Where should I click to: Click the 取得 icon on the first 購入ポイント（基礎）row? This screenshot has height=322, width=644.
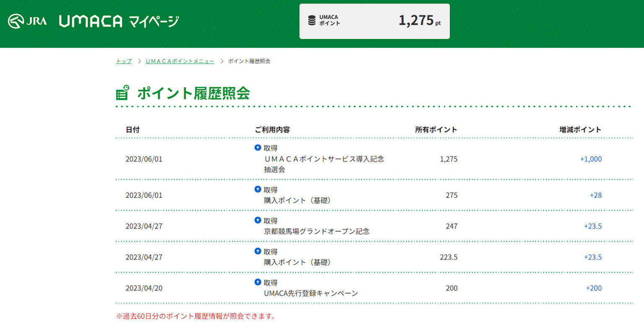pos(257,189)
